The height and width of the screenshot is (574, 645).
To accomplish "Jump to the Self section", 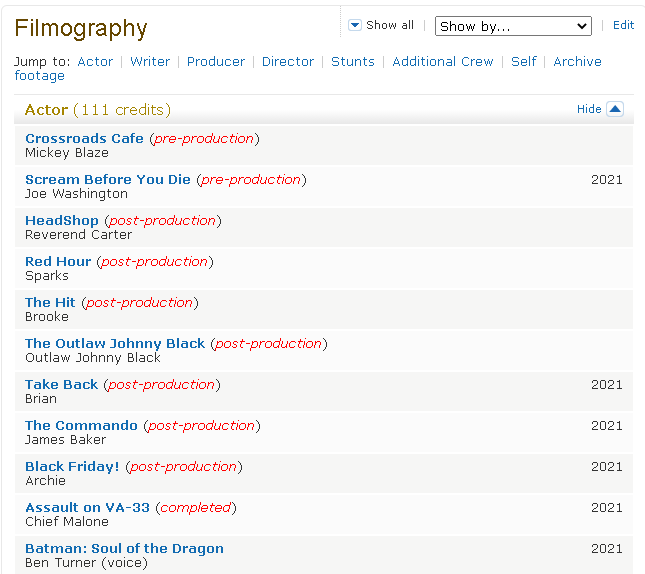I will click(524, 61).
